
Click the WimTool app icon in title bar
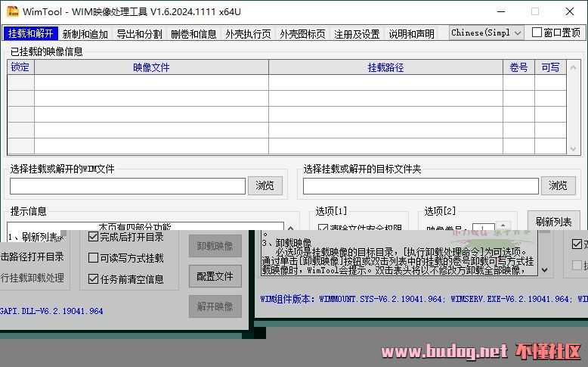[11, 11]
